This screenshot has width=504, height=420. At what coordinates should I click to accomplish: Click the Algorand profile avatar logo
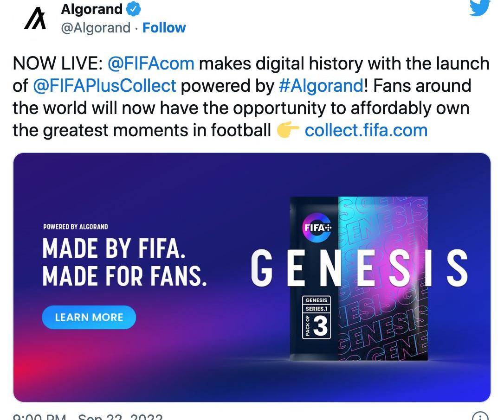click(35, 20)
